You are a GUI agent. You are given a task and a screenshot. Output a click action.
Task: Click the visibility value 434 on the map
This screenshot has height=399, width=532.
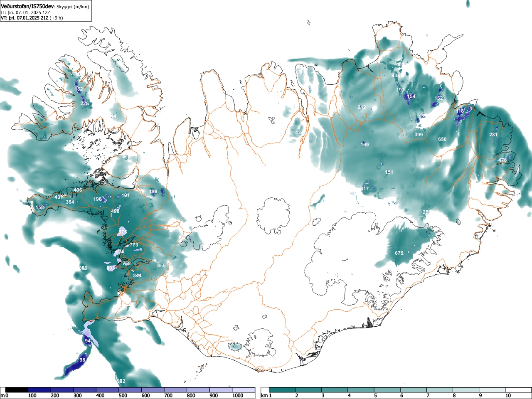click(x=299, y=133)
